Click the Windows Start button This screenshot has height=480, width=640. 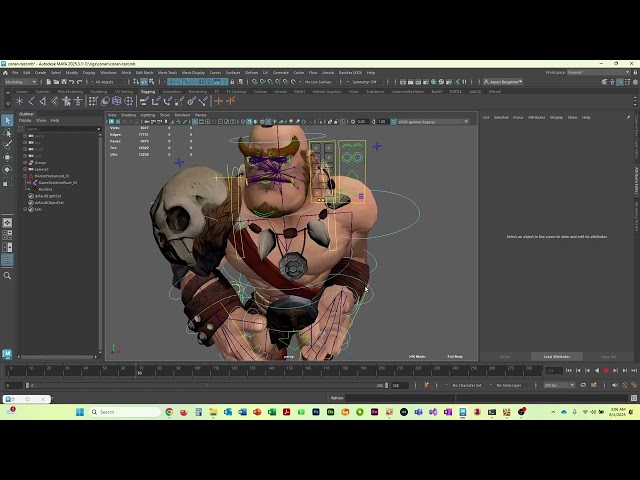[80, 412]
